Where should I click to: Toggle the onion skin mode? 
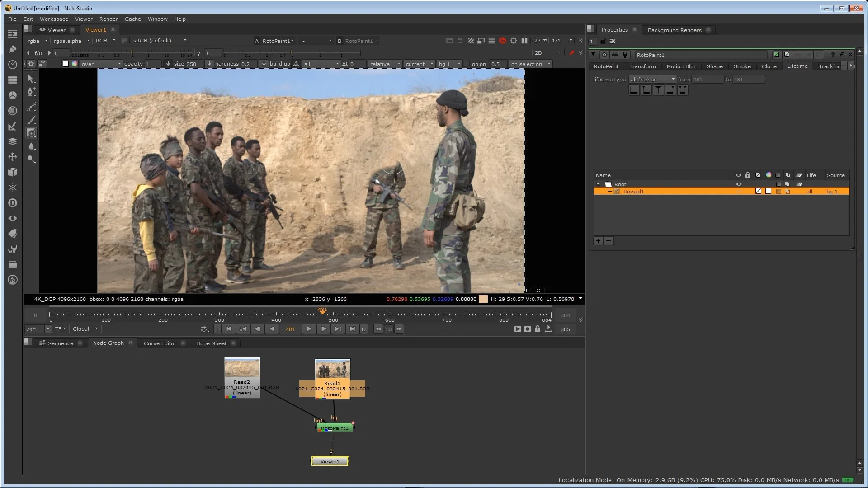pyautogui.click(x=466, y=64)
